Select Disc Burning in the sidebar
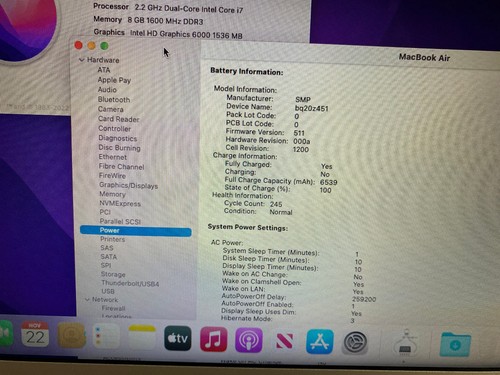This screenshot has width=500, height=375. [119, 148]
